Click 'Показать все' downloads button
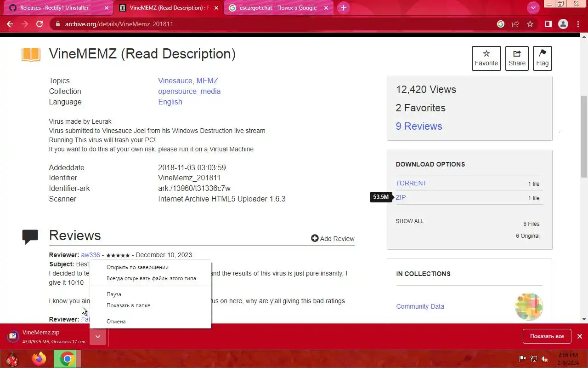Viewport: 588px width, 368px height. (547, 336)
